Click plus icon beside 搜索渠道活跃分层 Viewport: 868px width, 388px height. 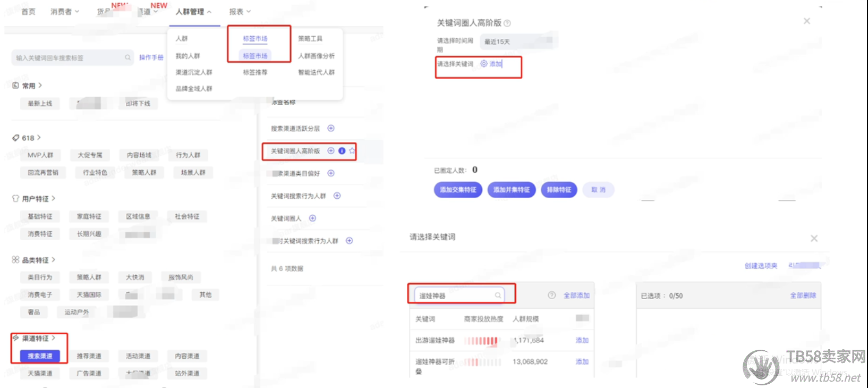click(331, 128)
